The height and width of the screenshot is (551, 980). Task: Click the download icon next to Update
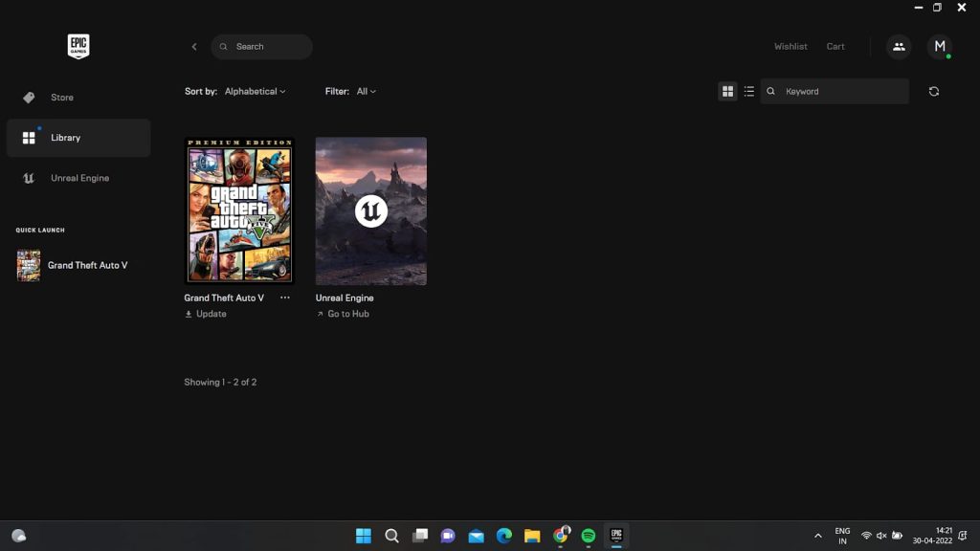[188, 314]
